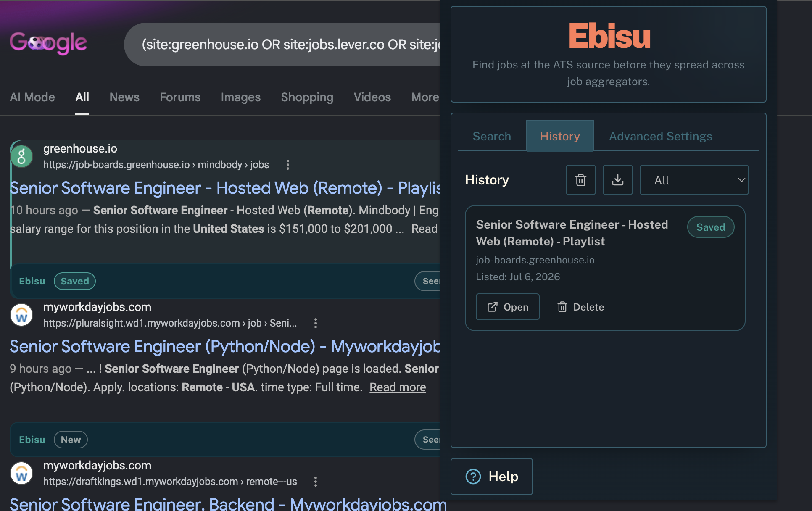Viewport: 812px width, 511px height.
Task: Toggle the New badge under pluralsight result
Action: (x=71, y=440)
